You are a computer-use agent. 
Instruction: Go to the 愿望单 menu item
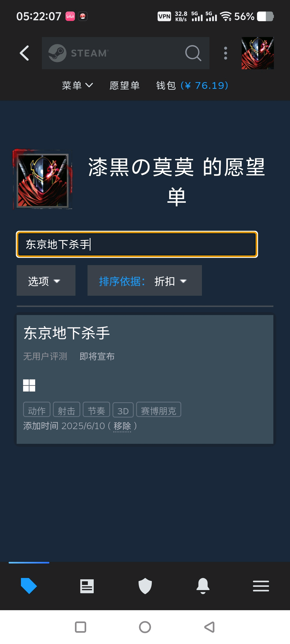(x=125, y=86)
